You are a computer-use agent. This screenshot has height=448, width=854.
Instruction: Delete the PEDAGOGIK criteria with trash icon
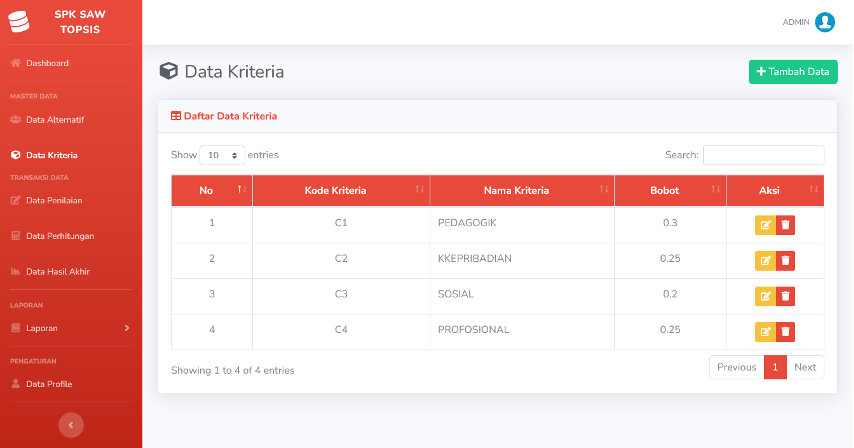785,225
